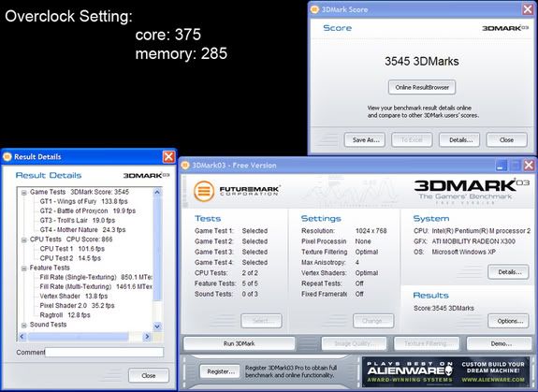Click the Register button
538x392 pixels.
pos(221,371)
